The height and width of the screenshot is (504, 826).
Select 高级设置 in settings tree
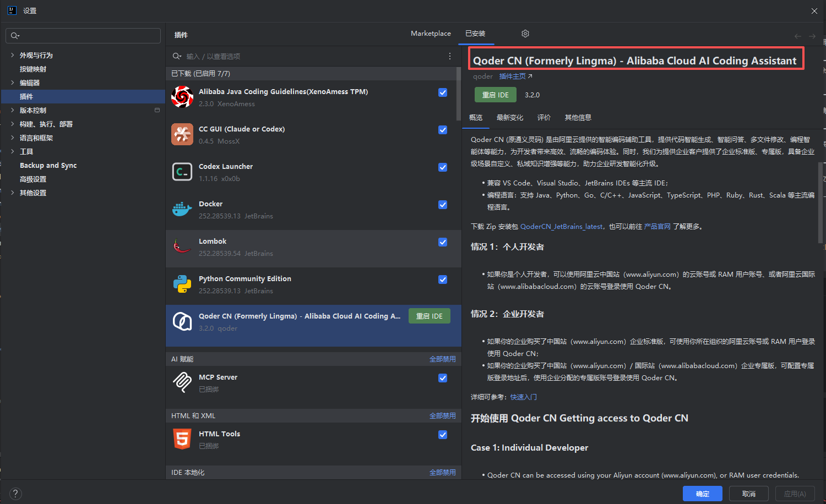coord(33,179)
